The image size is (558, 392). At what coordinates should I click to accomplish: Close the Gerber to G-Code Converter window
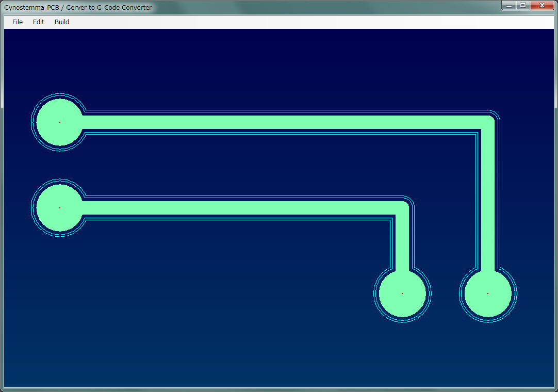pyautogui.click(x=542, y=6)
